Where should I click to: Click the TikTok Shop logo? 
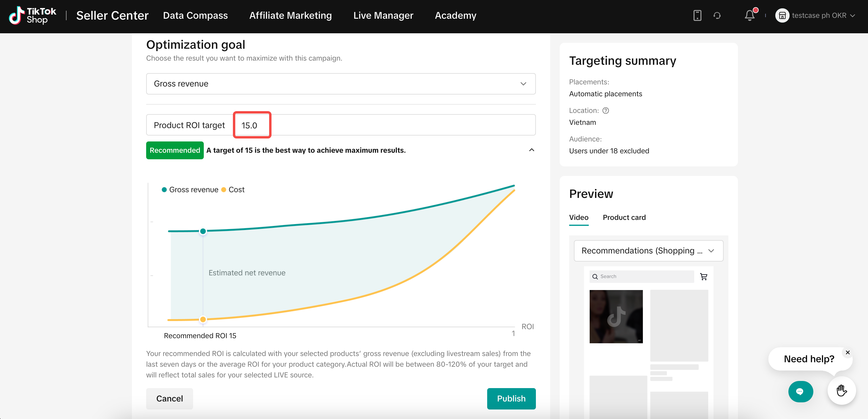point(32,15)
